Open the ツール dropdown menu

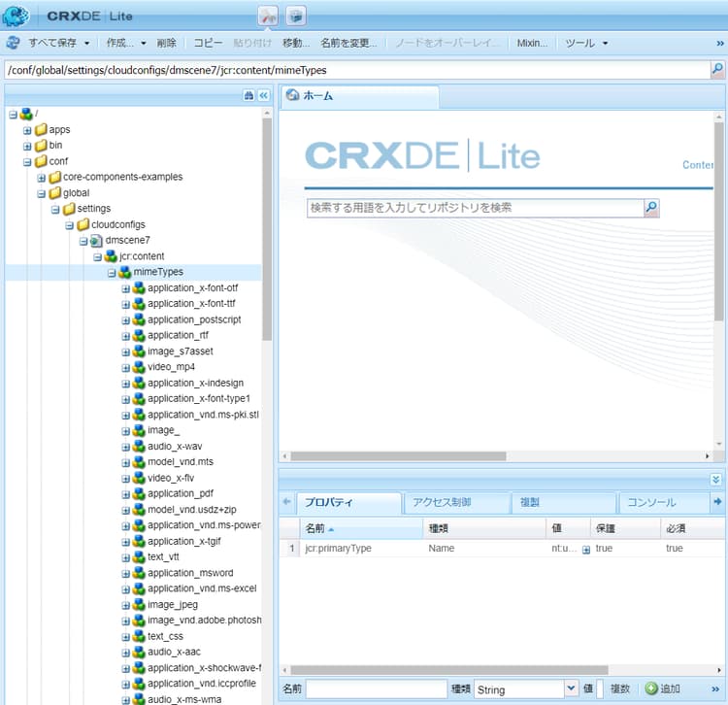(x=586, y=43)
